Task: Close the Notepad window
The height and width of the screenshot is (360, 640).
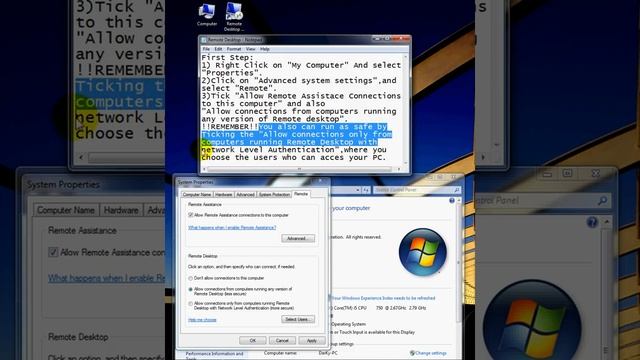Action: tap(402, 39)
